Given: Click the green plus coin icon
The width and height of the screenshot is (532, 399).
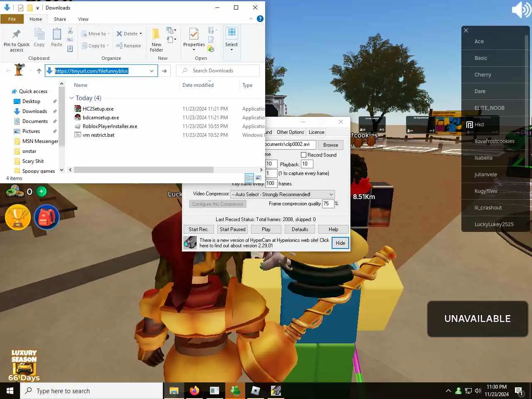Looking at the screenshot, I should 41,191.
